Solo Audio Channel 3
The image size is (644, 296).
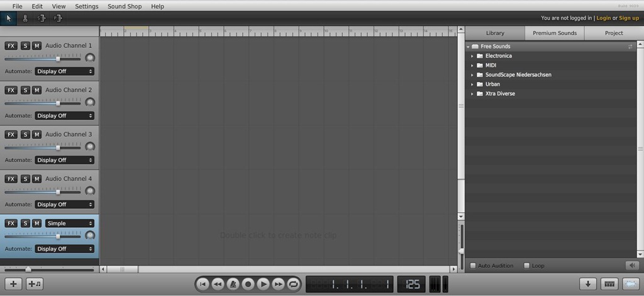tap(25, 135)
